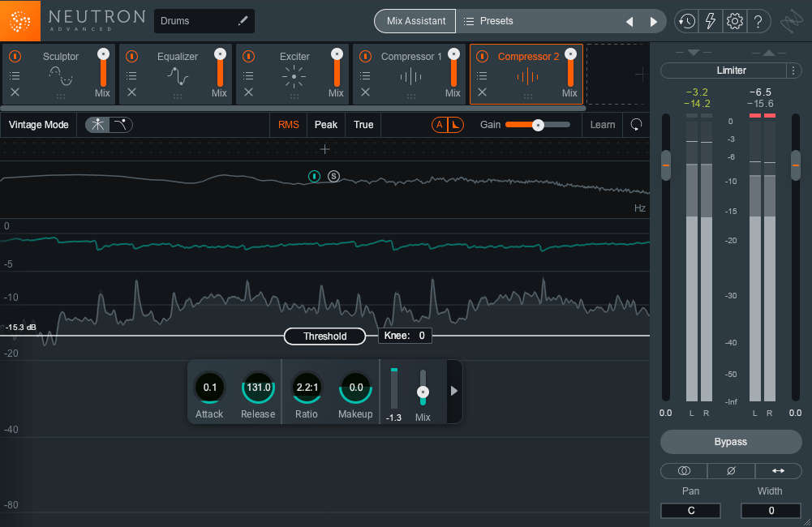
Task: Select True detection mode
Action: coord(363,125)
